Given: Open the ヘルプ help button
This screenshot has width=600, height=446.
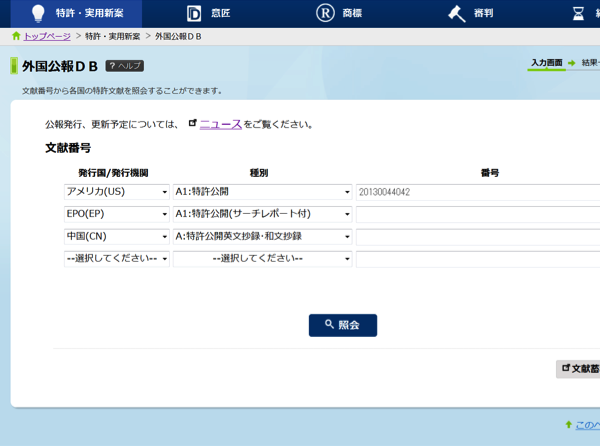Looking at the screenshot, I should pyautogui.click(x=125, y=66).
